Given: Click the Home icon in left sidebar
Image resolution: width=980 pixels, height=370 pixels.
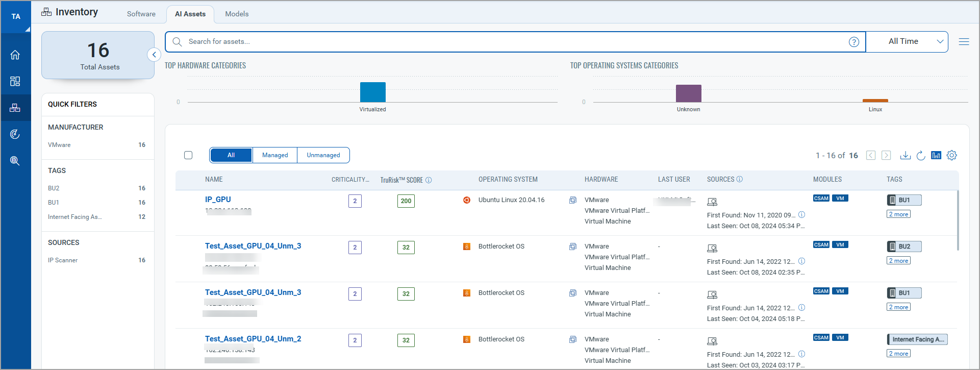Looking at the screenshot, I should (x=15, y=55).
